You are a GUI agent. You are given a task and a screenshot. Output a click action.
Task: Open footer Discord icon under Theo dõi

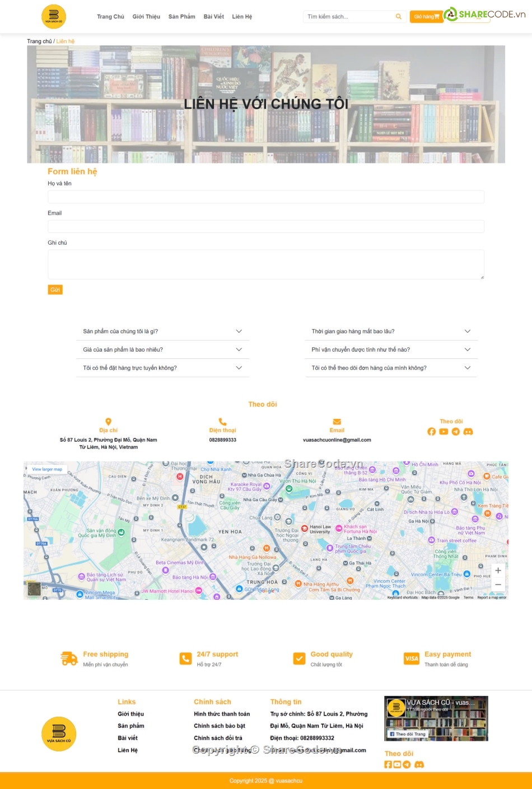point(419,764)
